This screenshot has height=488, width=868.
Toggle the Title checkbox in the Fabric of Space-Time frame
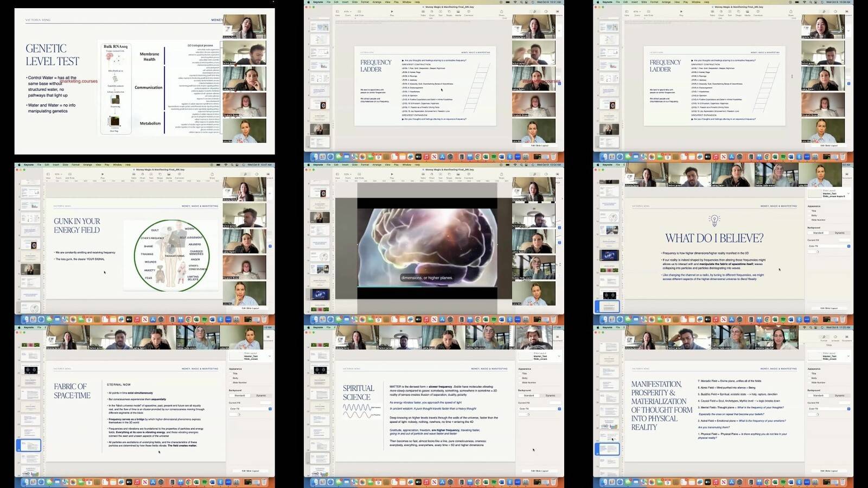[x=231, y=373]
